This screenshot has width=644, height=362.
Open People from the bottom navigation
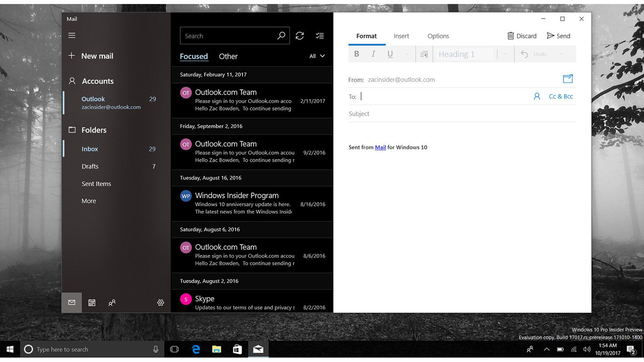112,302
